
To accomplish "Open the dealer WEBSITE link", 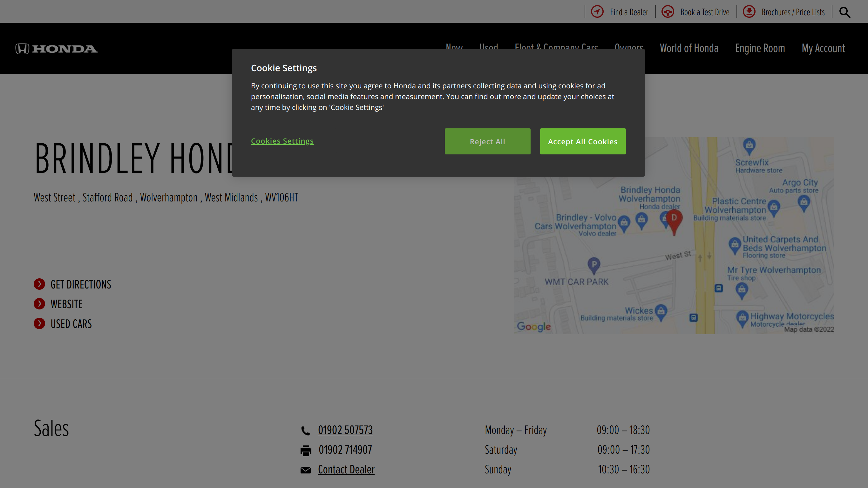I will (66, 304).
